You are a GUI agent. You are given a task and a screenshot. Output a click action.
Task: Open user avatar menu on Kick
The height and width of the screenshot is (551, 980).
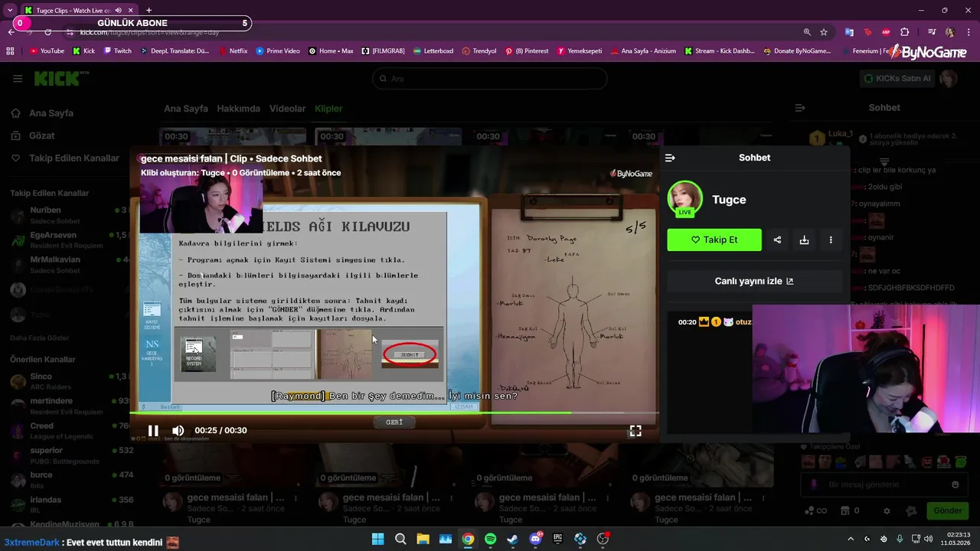click(949, 78)
